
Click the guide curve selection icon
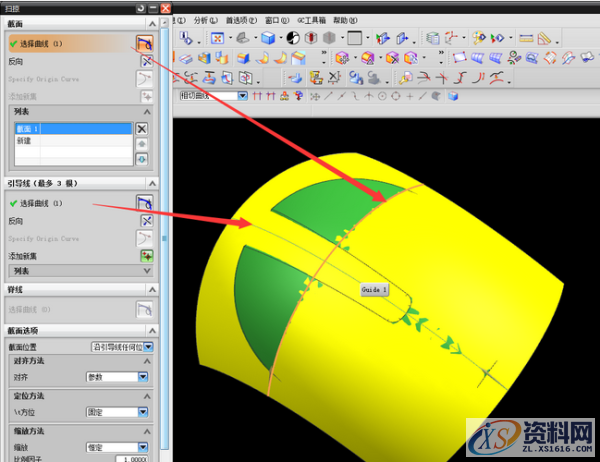pyautogui.click(x=145, y=204)
